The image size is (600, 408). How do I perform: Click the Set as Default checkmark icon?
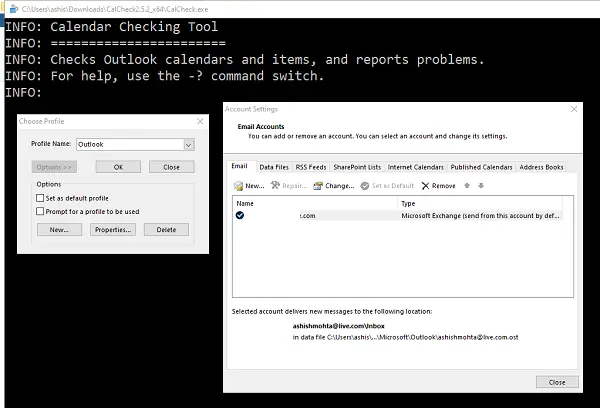click(x=365, y=186)
